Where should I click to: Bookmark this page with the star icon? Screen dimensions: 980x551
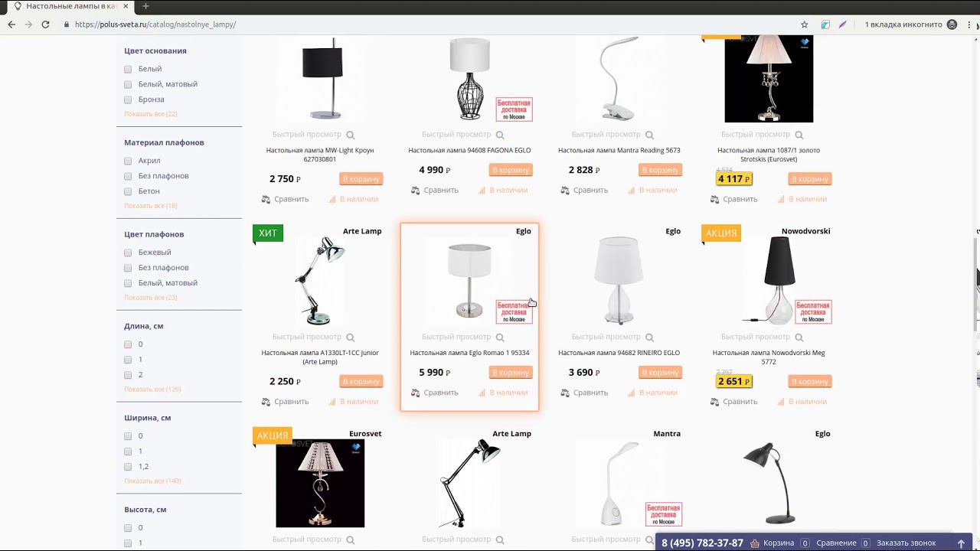[804, 24]
